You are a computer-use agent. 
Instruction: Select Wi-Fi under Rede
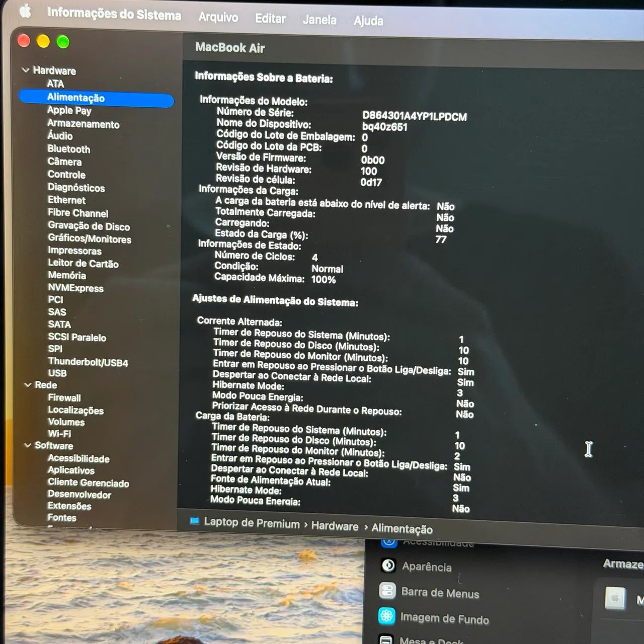click(59, 434)
